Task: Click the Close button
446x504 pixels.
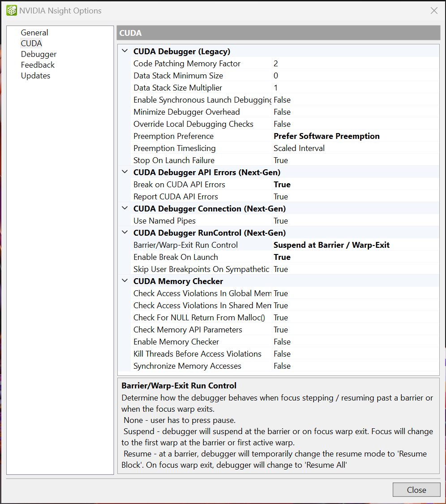Action: click(416, 490)
